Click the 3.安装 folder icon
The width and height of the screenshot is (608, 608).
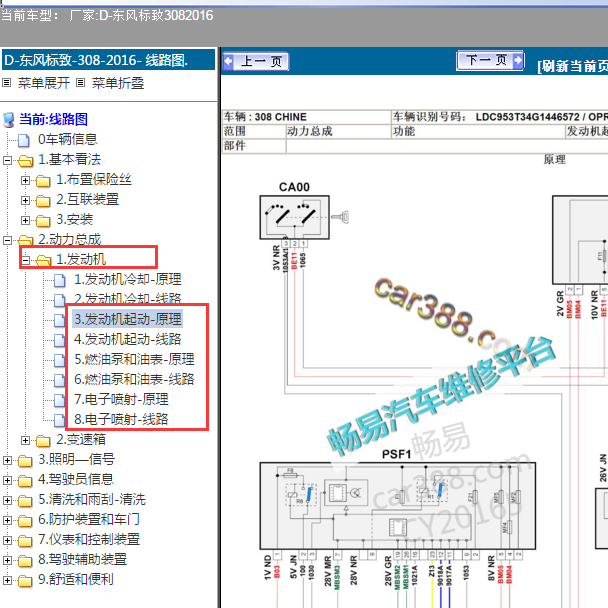click(43, 221)
